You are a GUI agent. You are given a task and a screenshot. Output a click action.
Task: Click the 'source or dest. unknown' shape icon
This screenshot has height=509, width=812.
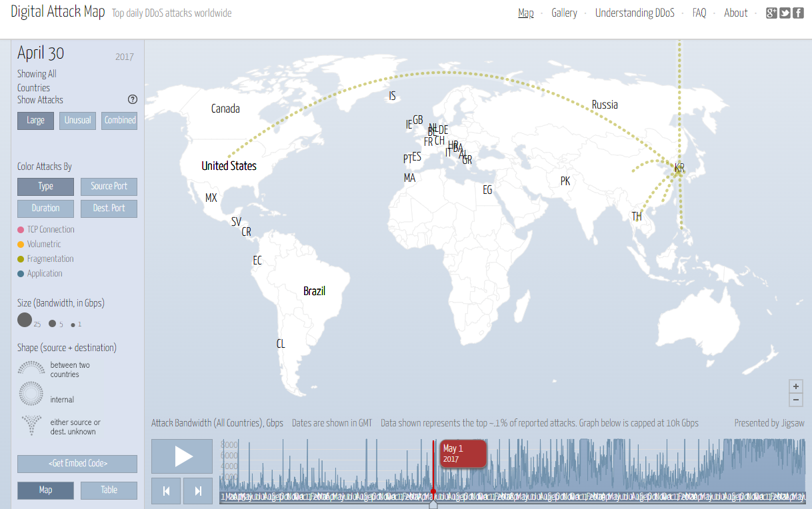(30, 425)
